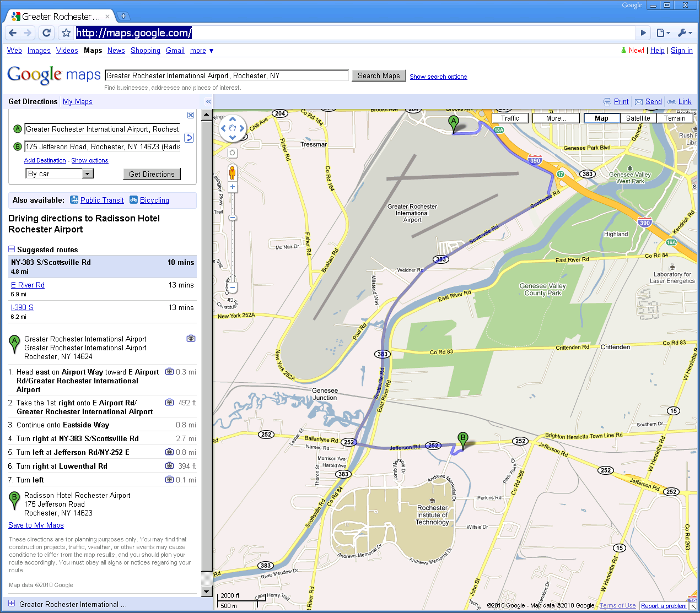This screenshot has width=700, height=613.
Task: Go to Gmail in the top navigation
Action: pyautogui.click(x=175, y=51)
